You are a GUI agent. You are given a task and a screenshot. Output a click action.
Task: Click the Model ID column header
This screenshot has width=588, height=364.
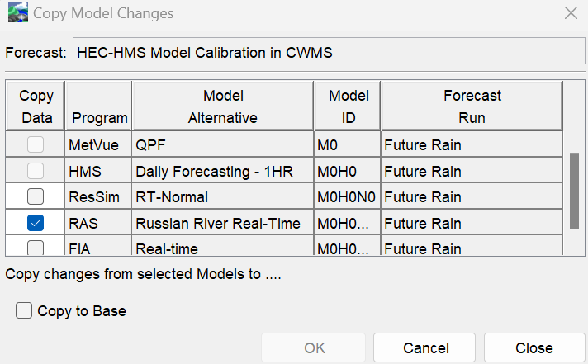pyautogui.click(x=348, y=106)
